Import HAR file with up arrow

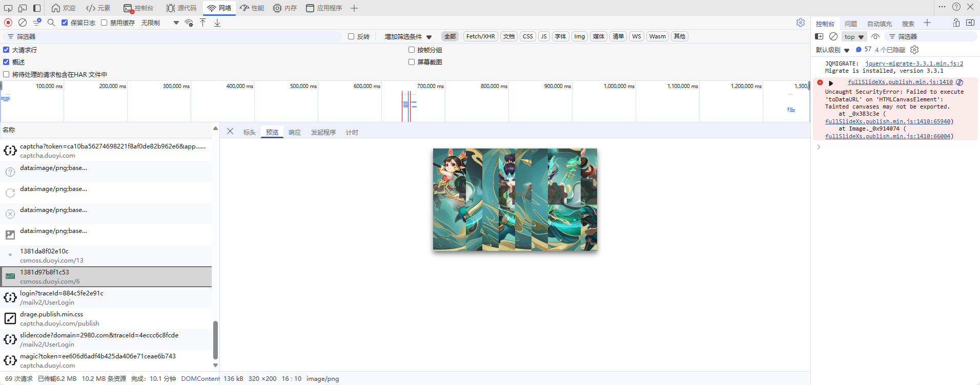tap(203, 23)
